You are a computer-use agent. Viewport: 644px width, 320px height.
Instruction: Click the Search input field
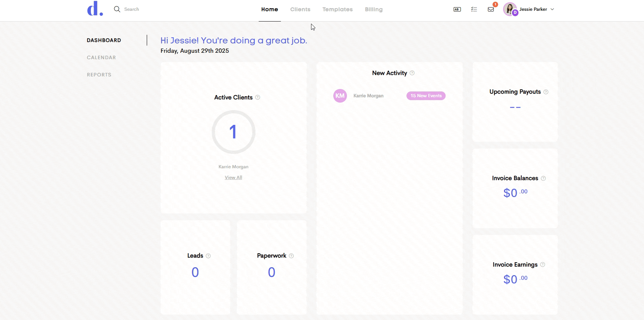(131, 9)
